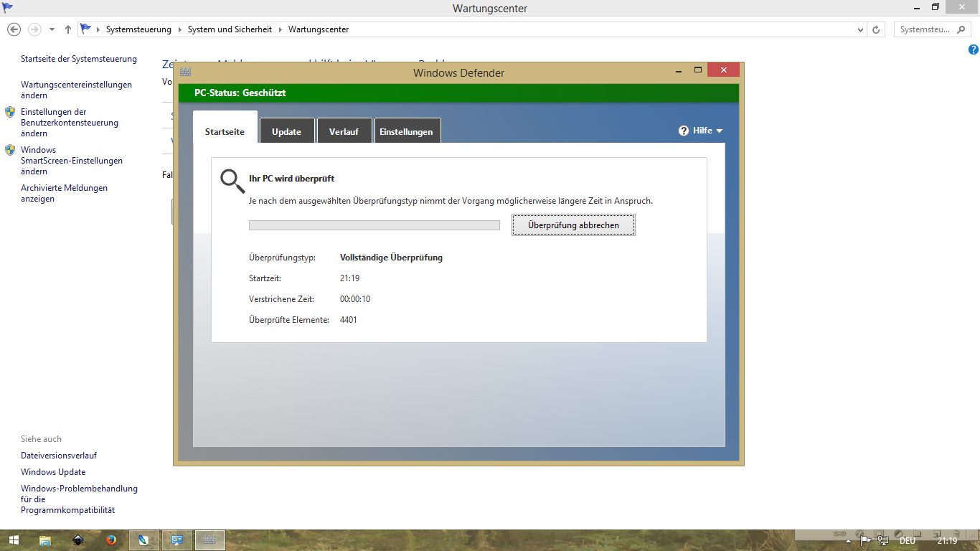Open the Windows Start button

[x=14, y=540]
